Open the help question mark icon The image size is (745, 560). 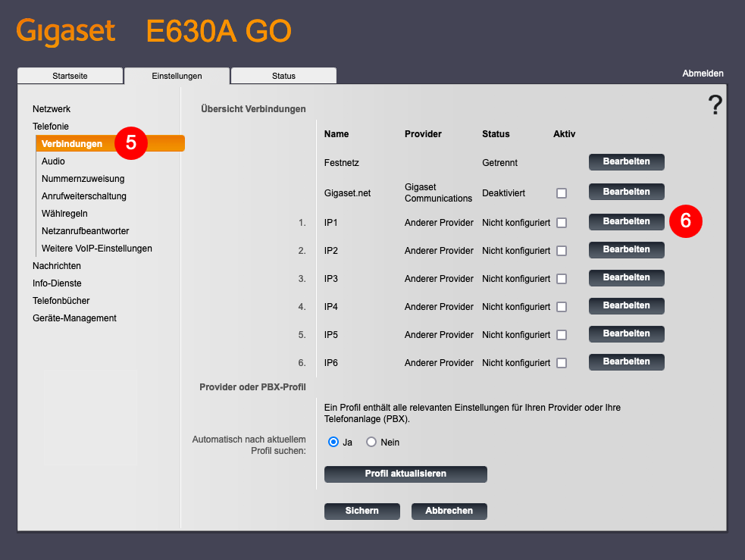(715, 105)
